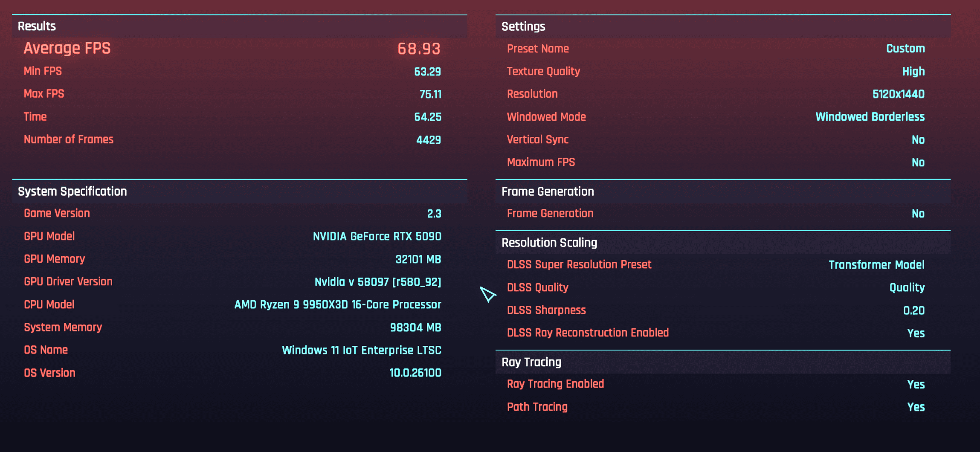Select the Transformer Model preset value
The height and width of the screenshot is (452, 980).
point(876,265)
